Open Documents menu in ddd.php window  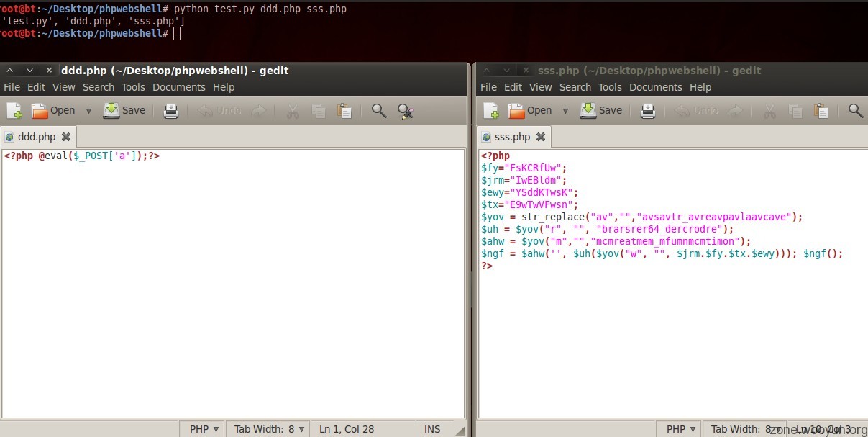point(179,87)
